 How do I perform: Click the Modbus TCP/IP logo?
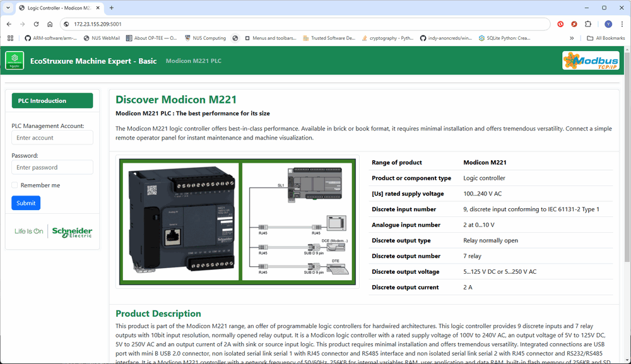(x=591, y=61)
